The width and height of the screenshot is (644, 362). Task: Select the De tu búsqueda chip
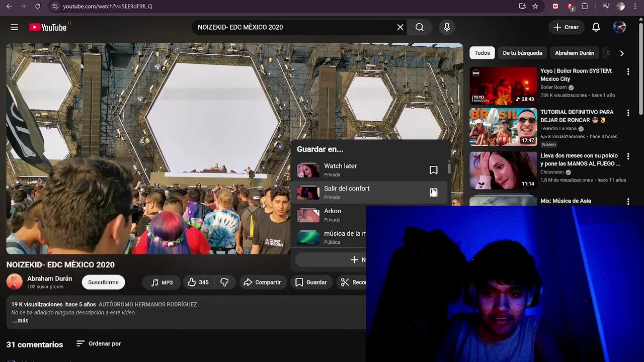pyautogui.click(x=522, y=53)
